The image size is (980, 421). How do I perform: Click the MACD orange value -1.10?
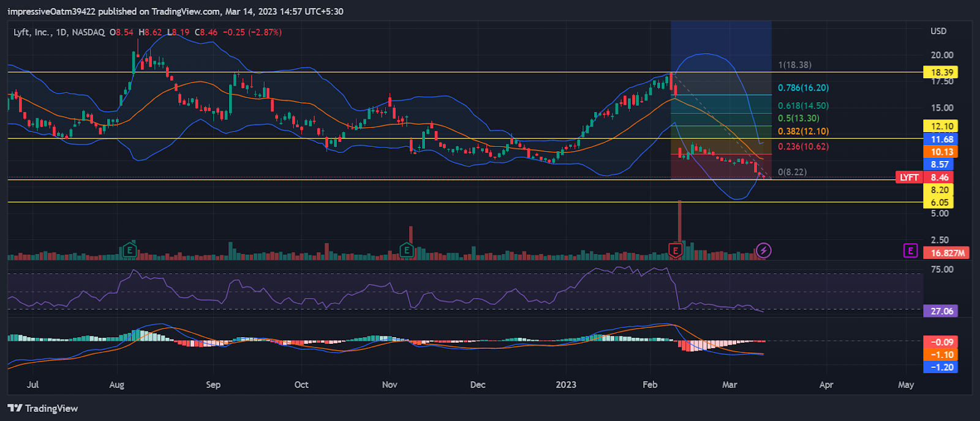(x=942, y=355)
